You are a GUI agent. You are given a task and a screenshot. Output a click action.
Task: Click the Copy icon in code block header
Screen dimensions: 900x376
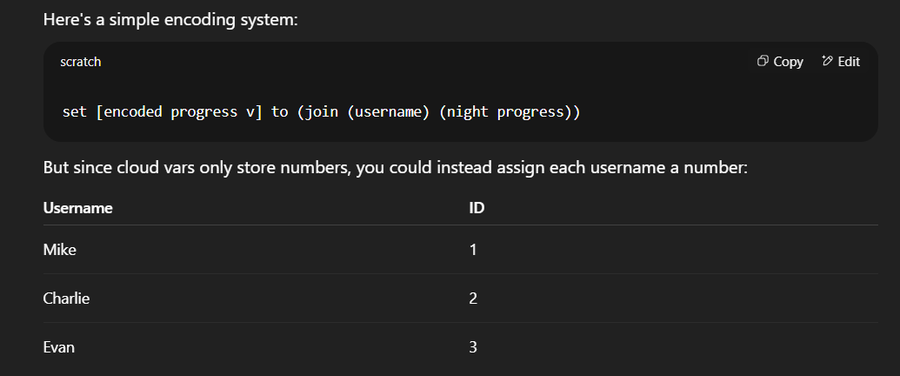[762, 61]
